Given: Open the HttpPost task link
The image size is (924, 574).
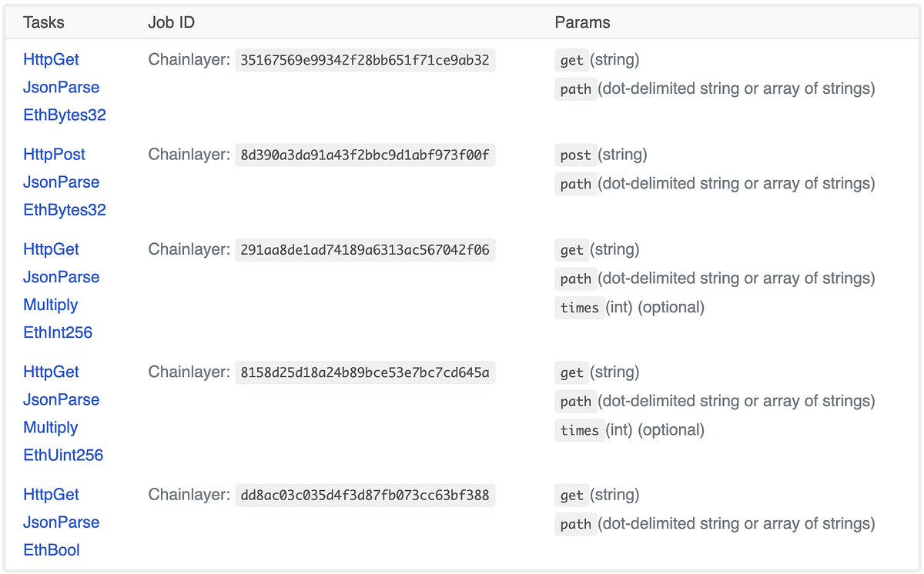Looking at the screenshot, I should pyautogui.click(x=54, y=154).
